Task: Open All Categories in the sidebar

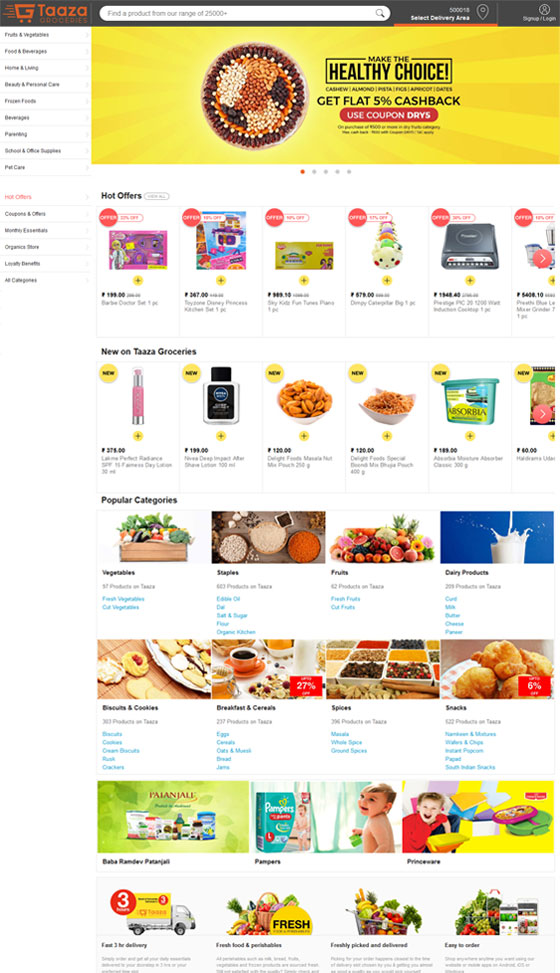Action: [x=45, y=280]
